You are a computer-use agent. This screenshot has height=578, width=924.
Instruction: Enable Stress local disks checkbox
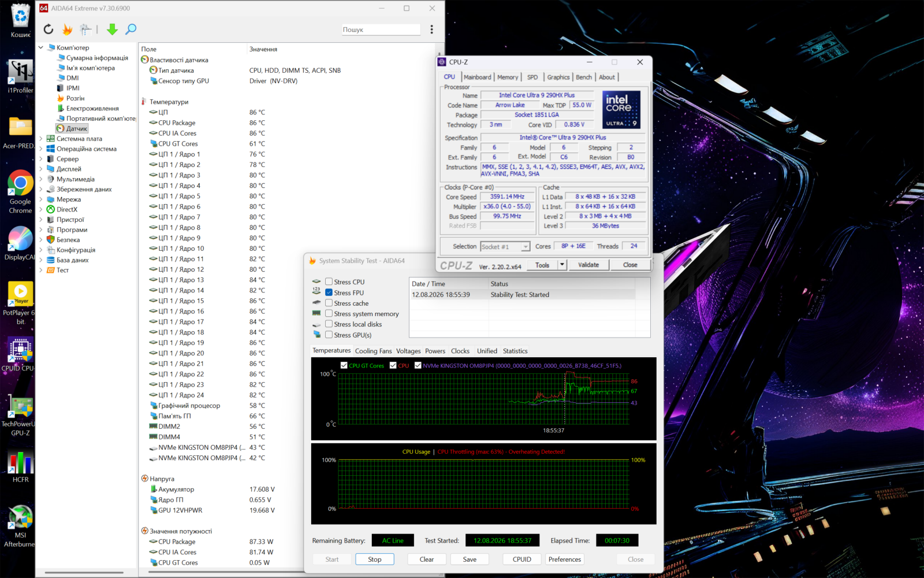point(329,324)
